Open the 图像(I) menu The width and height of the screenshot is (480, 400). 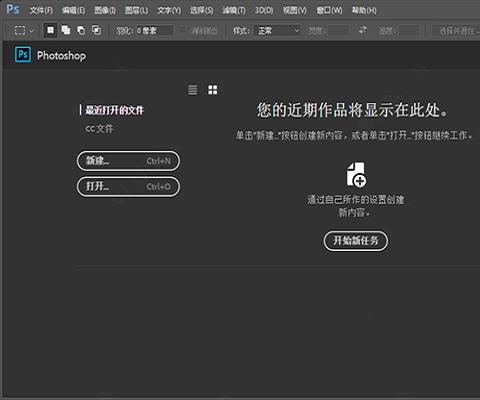coord(105,11)
